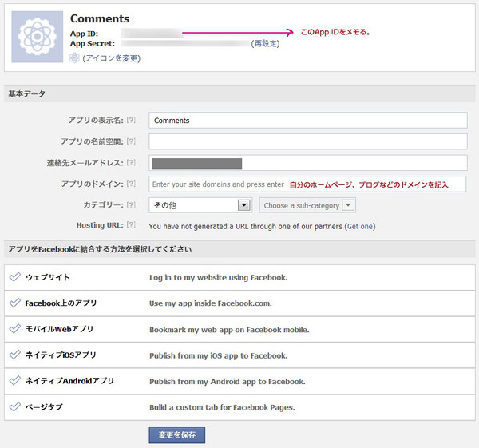
Task: Click the 連絡先メールアドレス email field
Action: coord(308,163)
